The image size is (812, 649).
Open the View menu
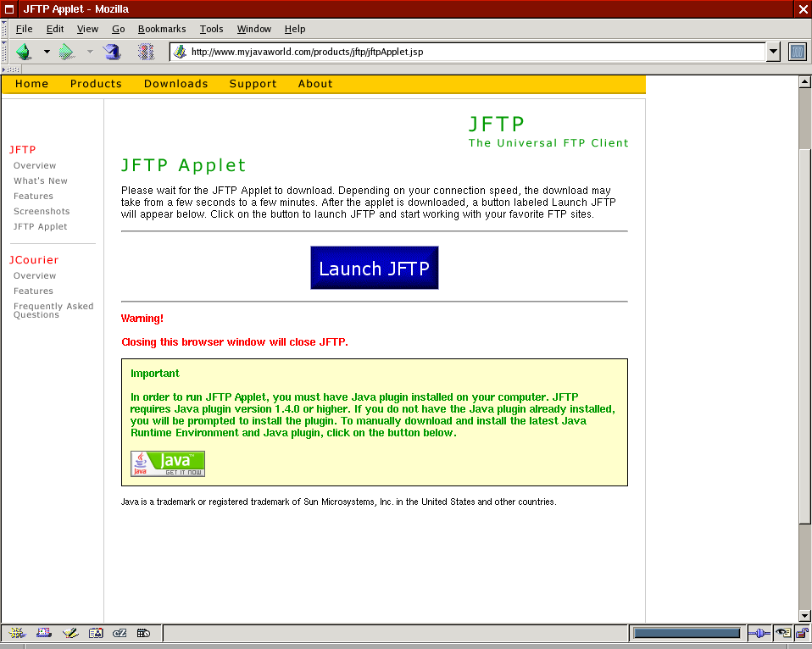pyautogui.click(x=87, y=29)
